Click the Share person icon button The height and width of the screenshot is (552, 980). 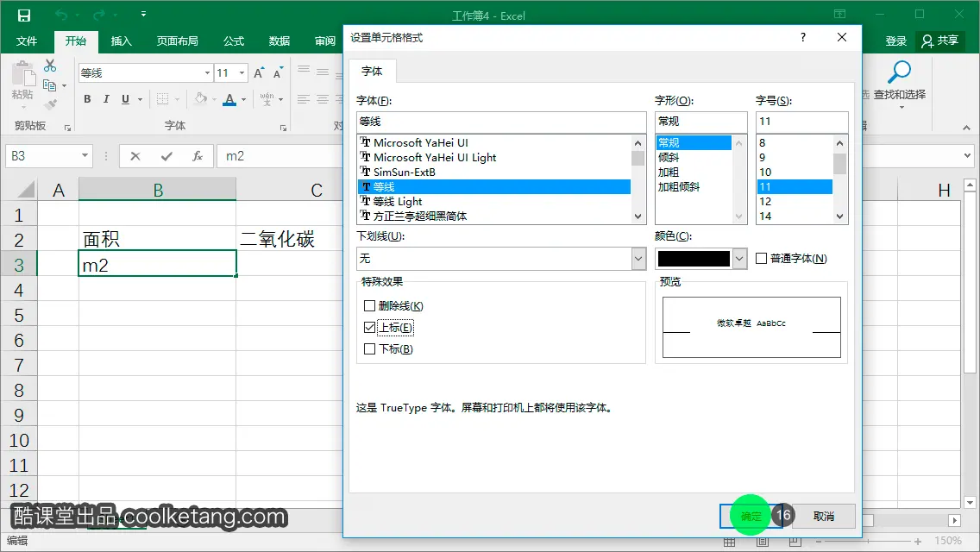940,41
